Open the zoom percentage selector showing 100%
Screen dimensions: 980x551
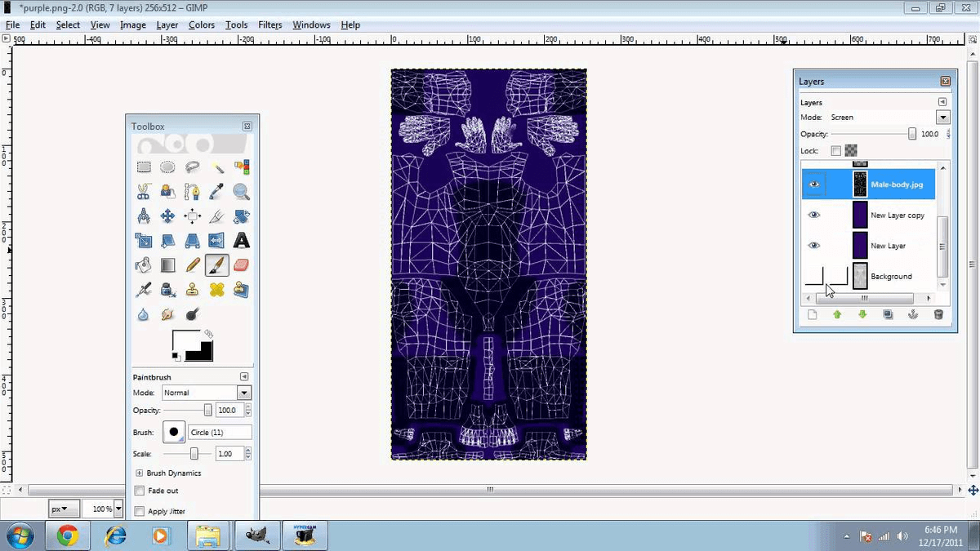pos(104,509)
